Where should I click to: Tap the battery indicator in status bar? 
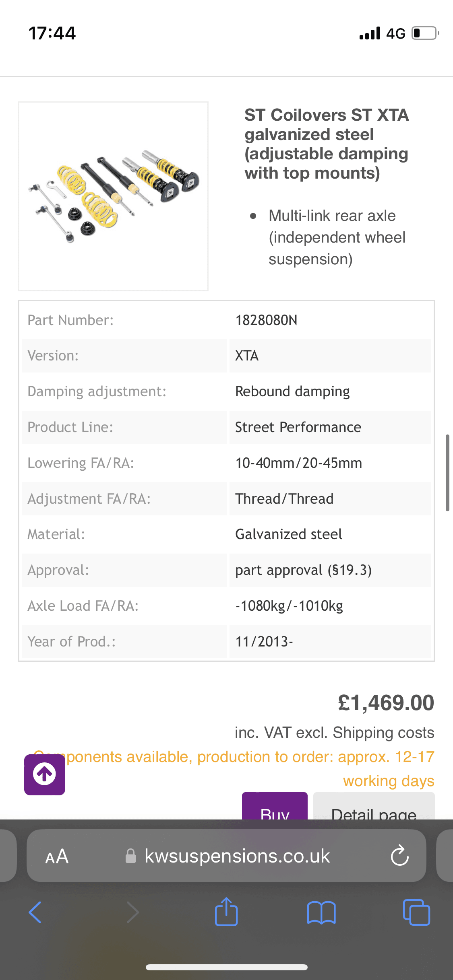coord(424,33)
